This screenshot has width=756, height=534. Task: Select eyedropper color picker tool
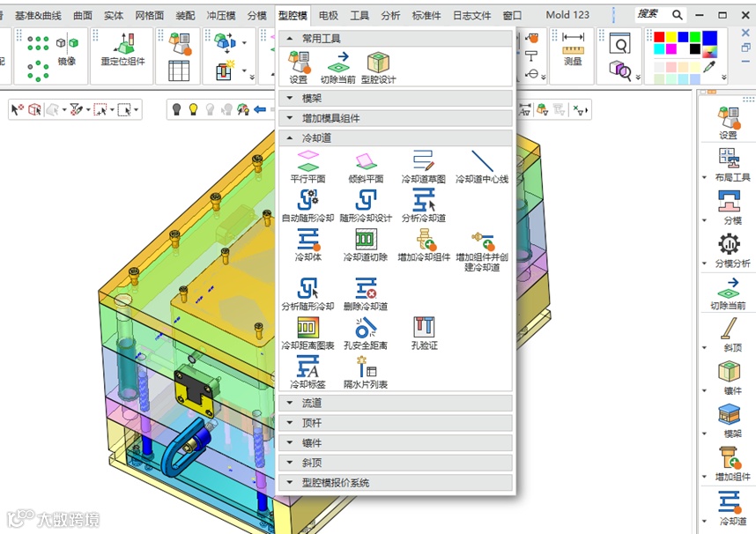tap(709, 67)
